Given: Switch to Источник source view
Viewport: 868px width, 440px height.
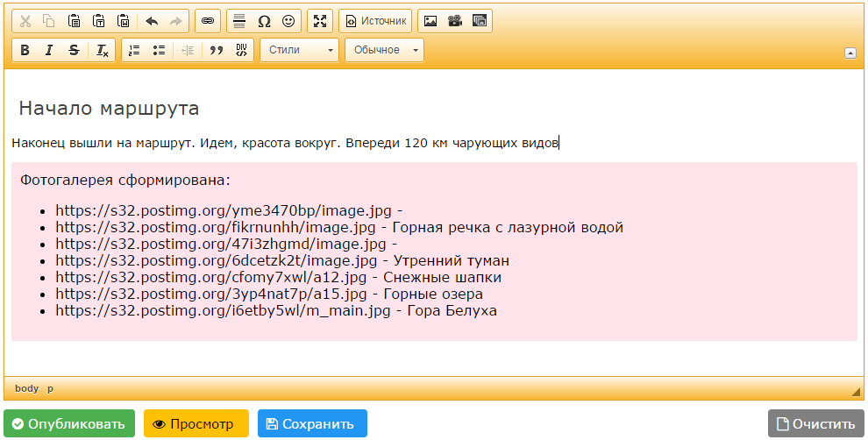Looking at the screenshot, I should [375, 21].
